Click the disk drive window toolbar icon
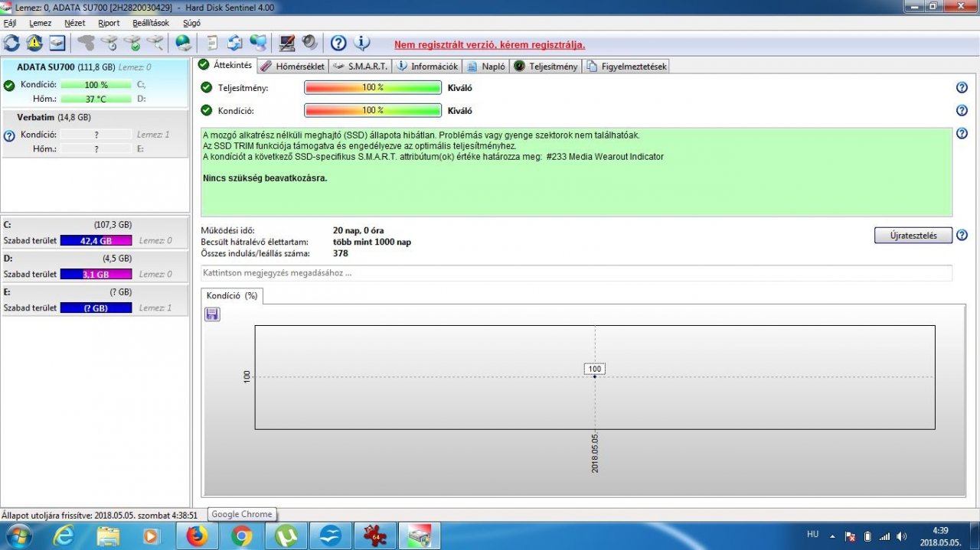980x550 pixels. point(57,43)
